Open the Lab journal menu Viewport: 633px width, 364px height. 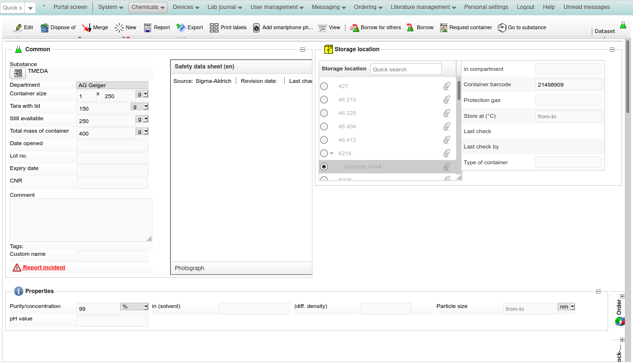[224, 7]
